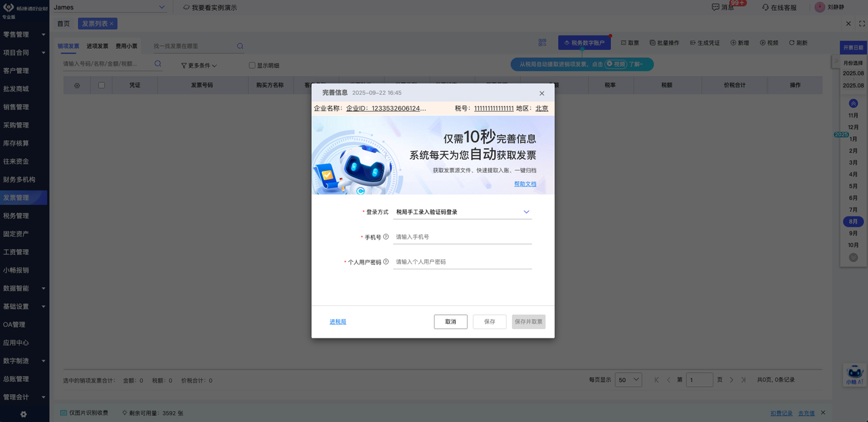Click search icon beside 请输入号码 field

click(x=158, y=63)
